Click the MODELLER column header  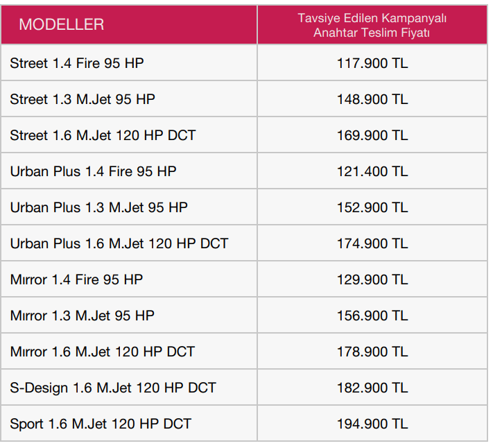point(61,24)
